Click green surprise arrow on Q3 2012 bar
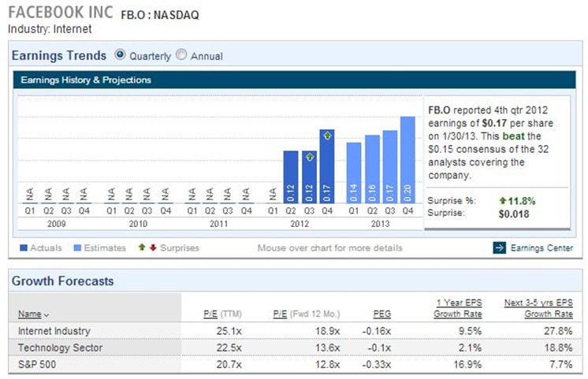Screen dimensions: 588x379 pos(310,157)
